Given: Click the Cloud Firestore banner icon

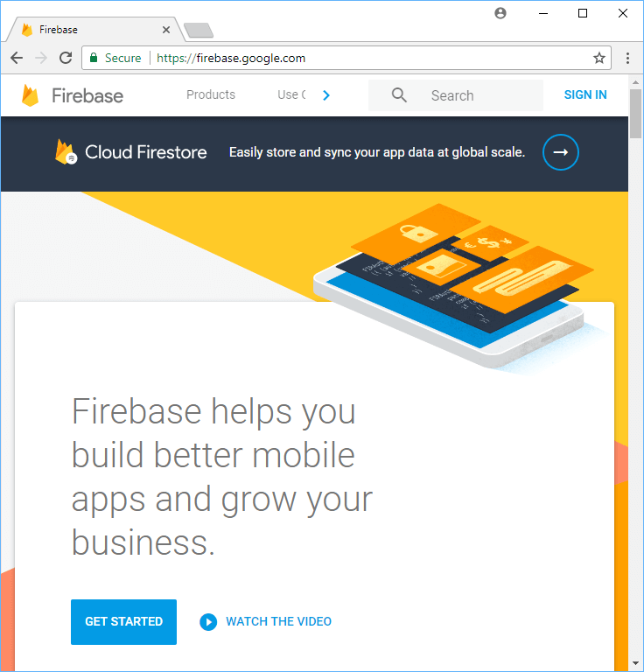Looking at the screenshot, I should (x=66, y=151).
